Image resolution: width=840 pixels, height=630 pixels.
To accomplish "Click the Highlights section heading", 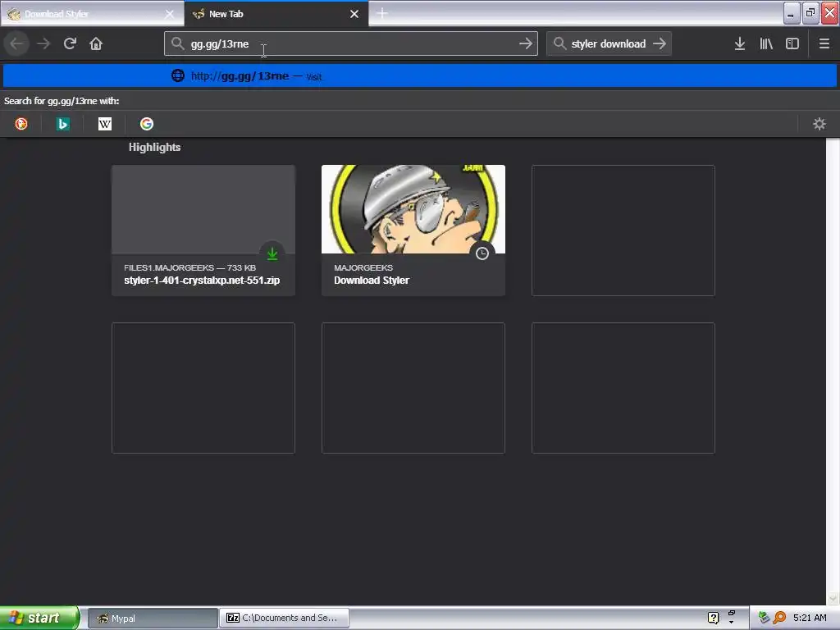I will click(154, 148).
